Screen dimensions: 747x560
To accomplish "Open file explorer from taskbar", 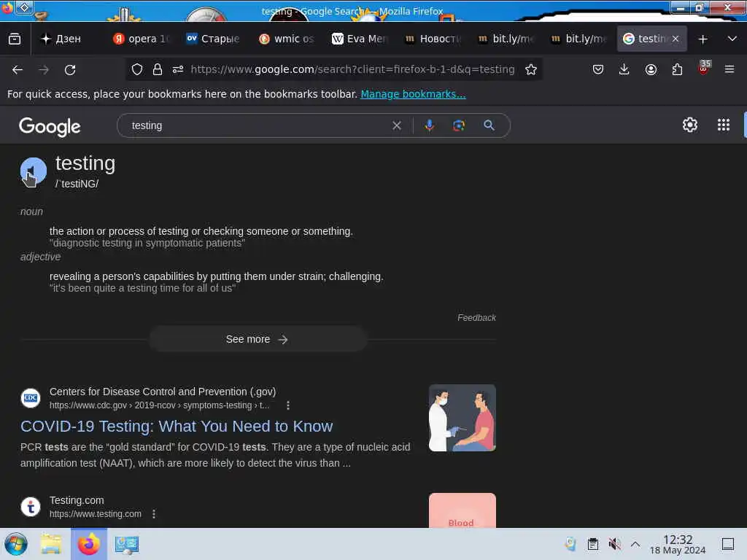I will [51, 544].
